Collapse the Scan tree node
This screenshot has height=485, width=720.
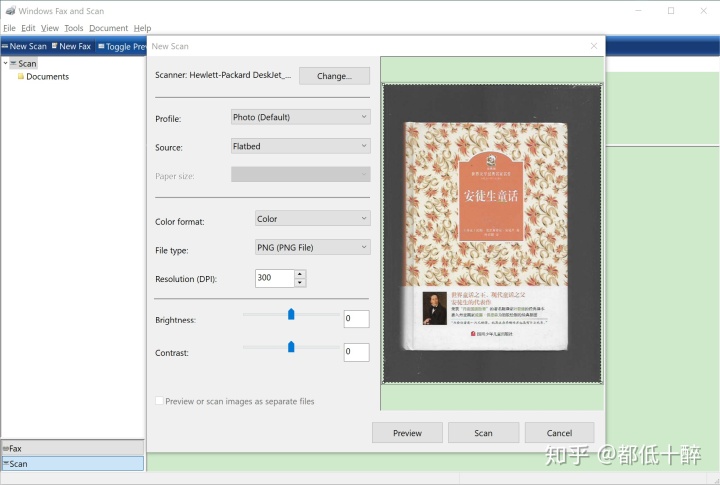(6, 63)
